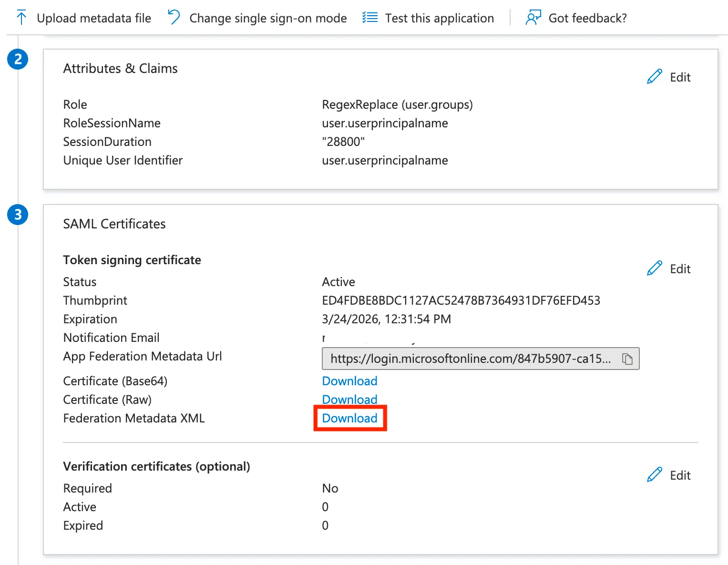Screen dimensions: 728x565
Task: Click inside the App Federation Metadata Url field
Action: click(470, 359)
